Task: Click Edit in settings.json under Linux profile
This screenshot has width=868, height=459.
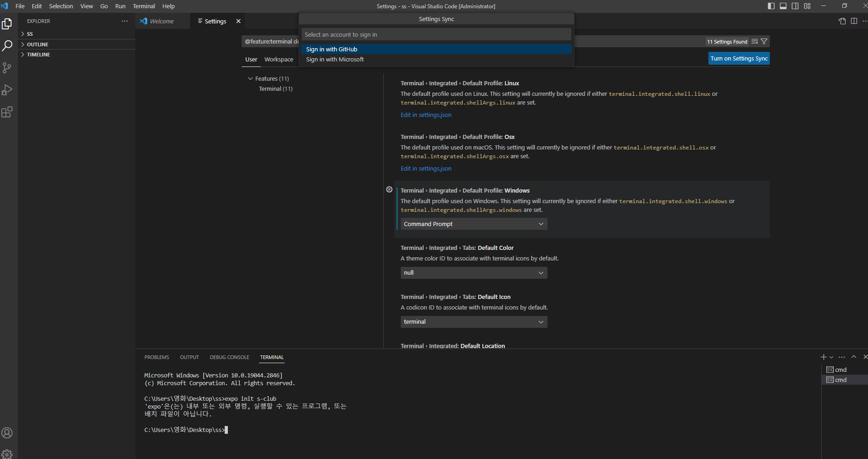Action: pos(426,115)
